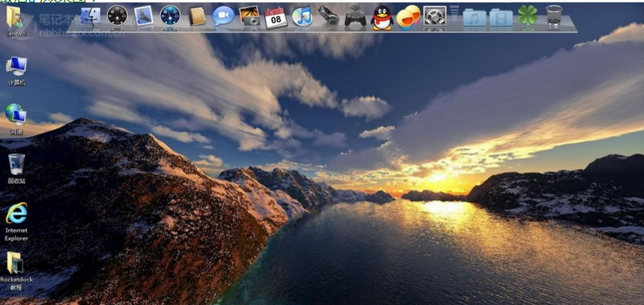Viewport: 644px width, 305px height.
Task: Launch the Safari compass icon
Action: (170, 15)
